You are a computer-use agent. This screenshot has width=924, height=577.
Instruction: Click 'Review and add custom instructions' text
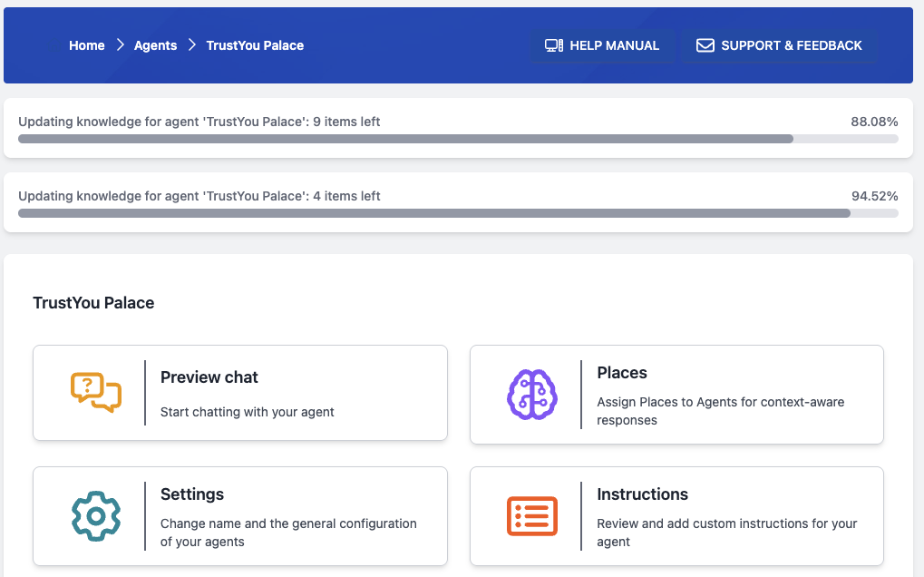pyautogui.click(x=726, y=533)
